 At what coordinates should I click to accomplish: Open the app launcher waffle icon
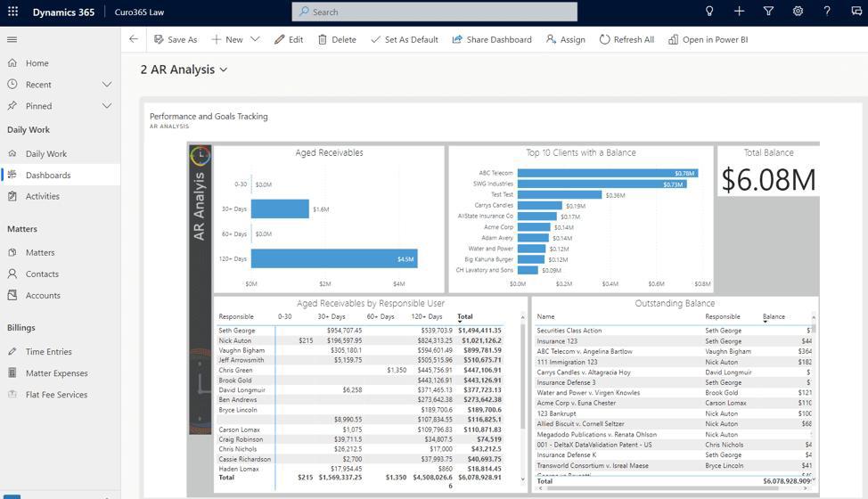pos(12,12)
